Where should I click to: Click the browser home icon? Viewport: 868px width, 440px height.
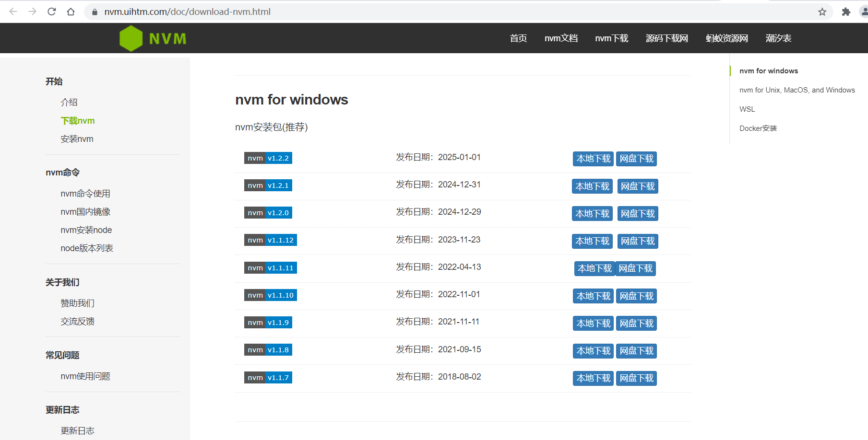point(71,12)
